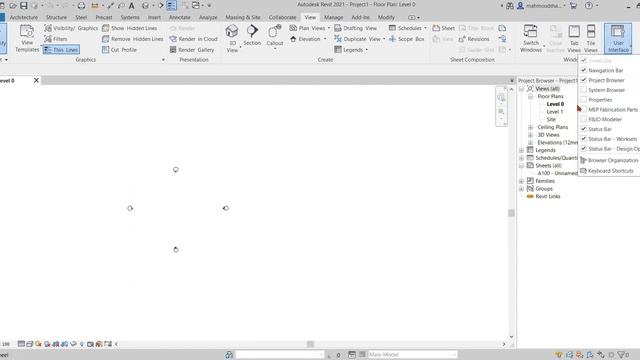Open the Site floor plan
The width and height of the screenshot is (640, 360).
coord(551,120)
